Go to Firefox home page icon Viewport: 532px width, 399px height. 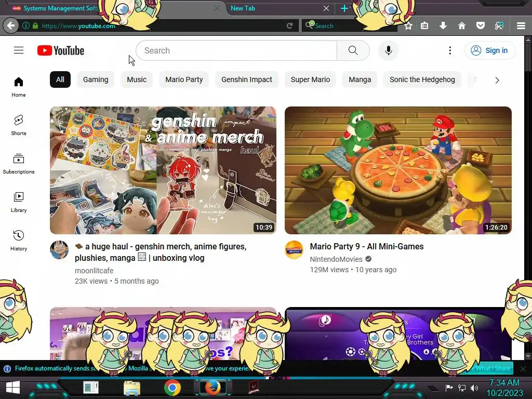461,25
